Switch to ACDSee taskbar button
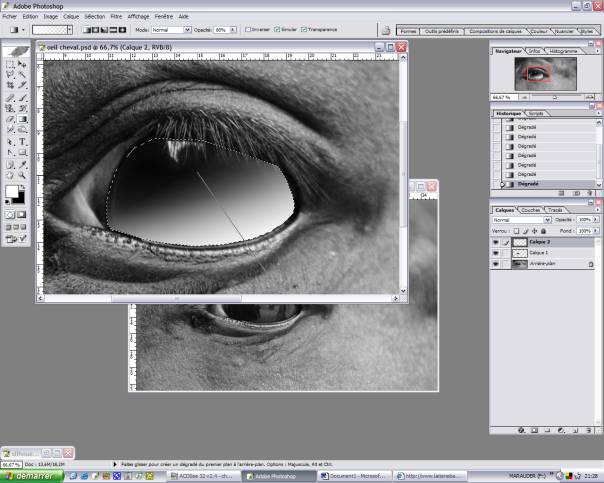Viewport: 604px width, 483px height. (203, 477)
